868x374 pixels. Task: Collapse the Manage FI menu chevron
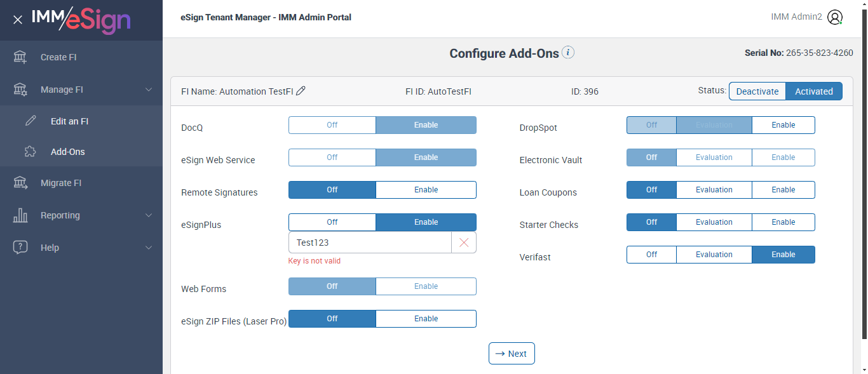click(149, 90)
